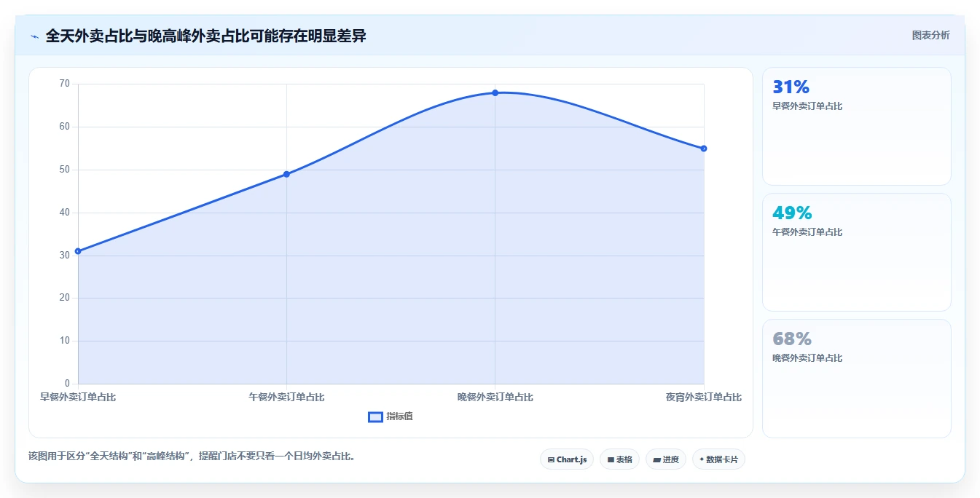Click the y-axis tick 10
The image size is (980, 498).
pyautogui.click(x=64, y=341)
